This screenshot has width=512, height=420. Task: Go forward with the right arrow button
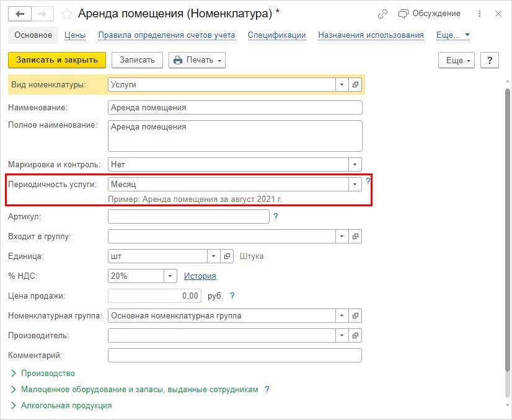pyautogui.click(x=42, y=14)
